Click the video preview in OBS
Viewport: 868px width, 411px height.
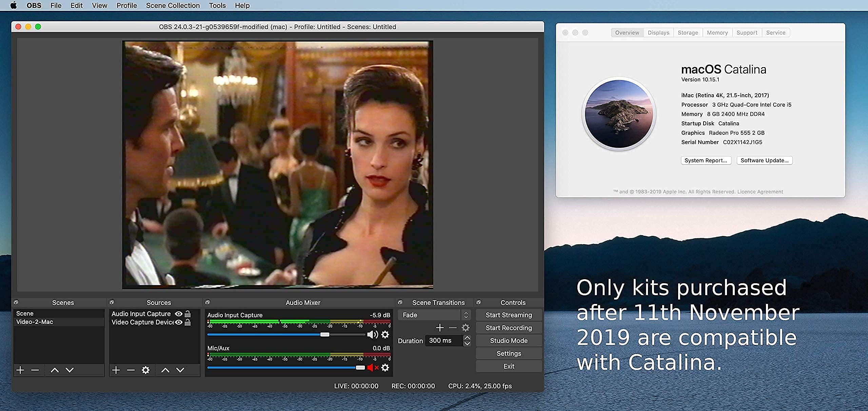[278, 165]
